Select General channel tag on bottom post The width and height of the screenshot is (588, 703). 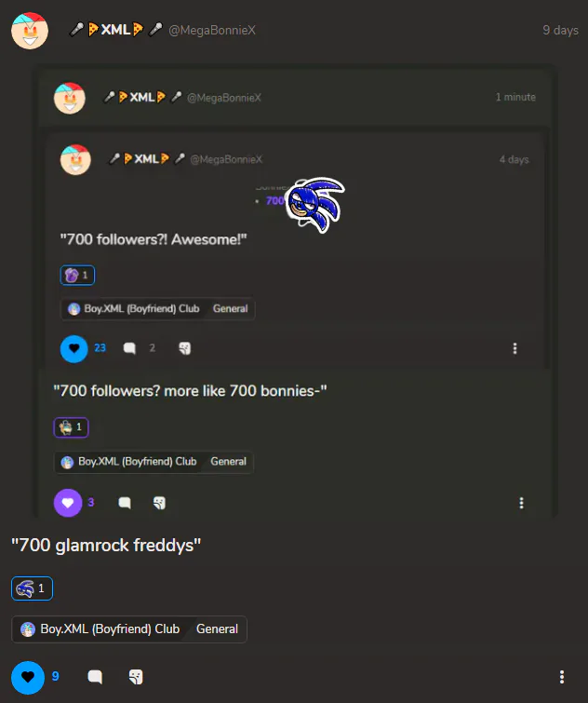pyautogui.click(x=217, y=629)
